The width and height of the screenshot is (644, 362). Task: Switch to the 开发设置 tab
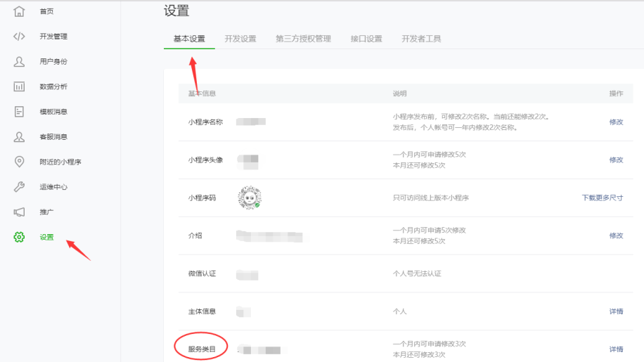coord(240,39)
